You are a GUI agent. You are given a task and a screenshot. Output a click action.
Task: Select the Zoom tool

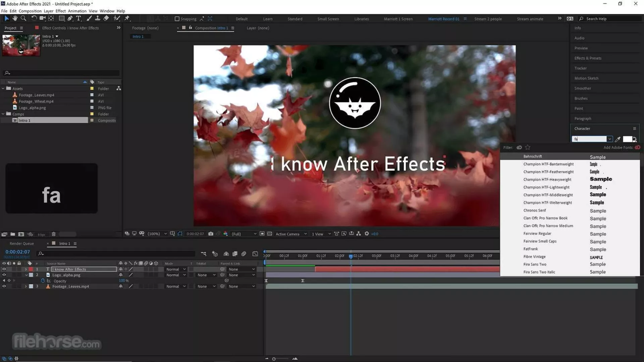coord(23,18)
